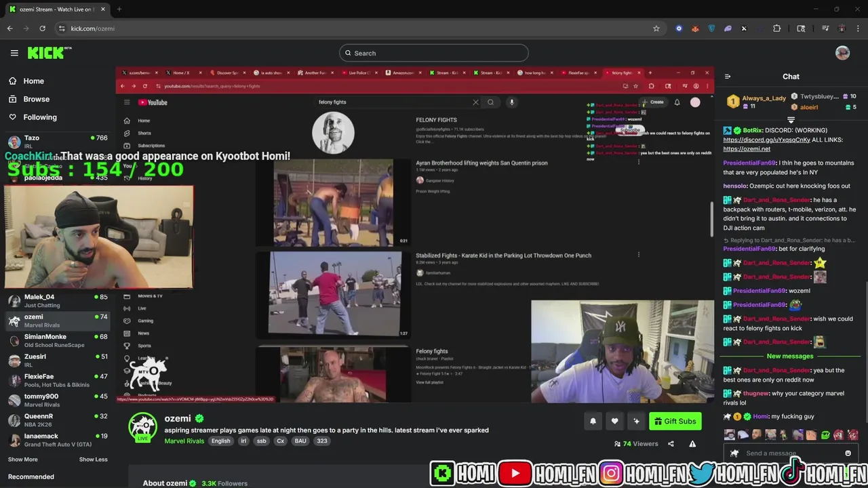Open the discord.gg link in chat
This screenshot has height=488, width=868.
tap(766, 140)
